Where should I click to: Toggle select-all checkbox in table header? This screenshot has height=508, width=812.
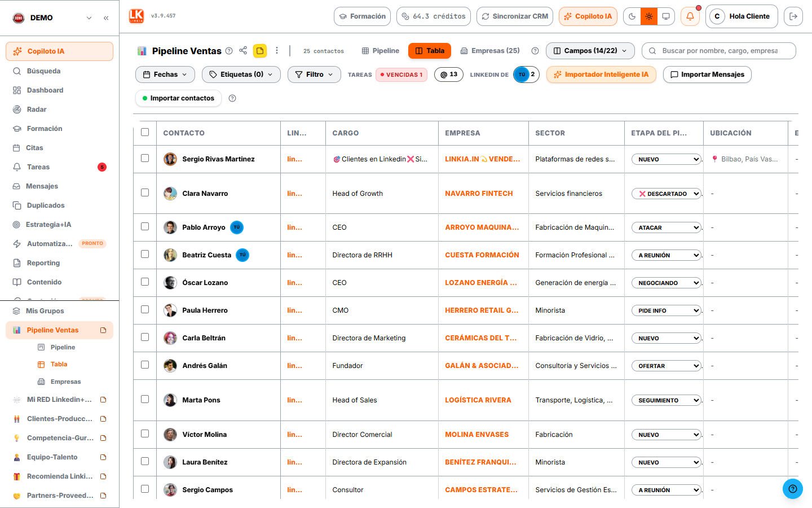[145, 132]
